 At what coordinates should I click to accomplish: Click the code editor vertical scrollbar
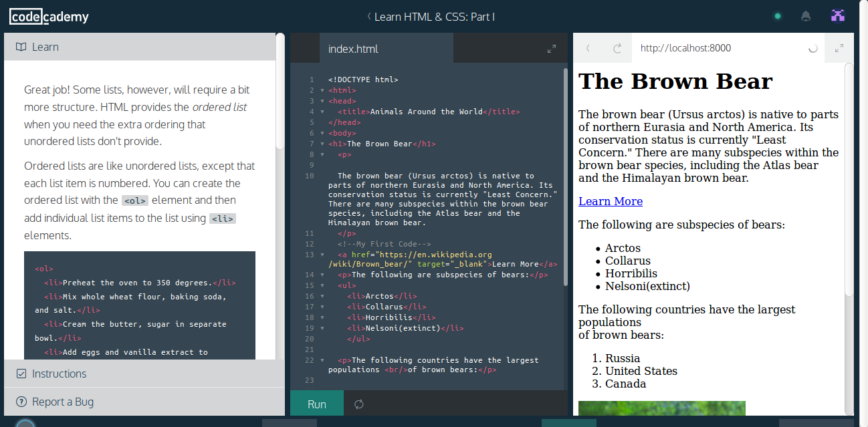565,176
